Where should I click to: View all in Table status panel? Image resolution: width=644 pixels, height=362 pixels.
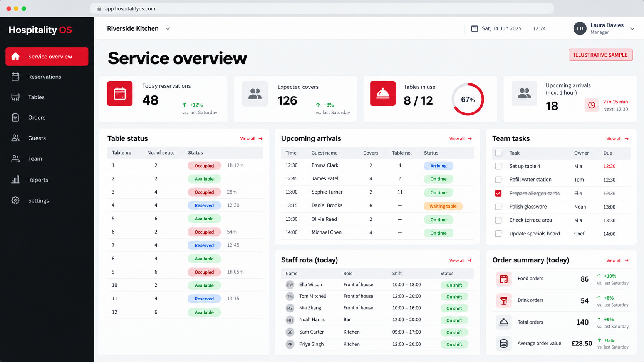252,139
